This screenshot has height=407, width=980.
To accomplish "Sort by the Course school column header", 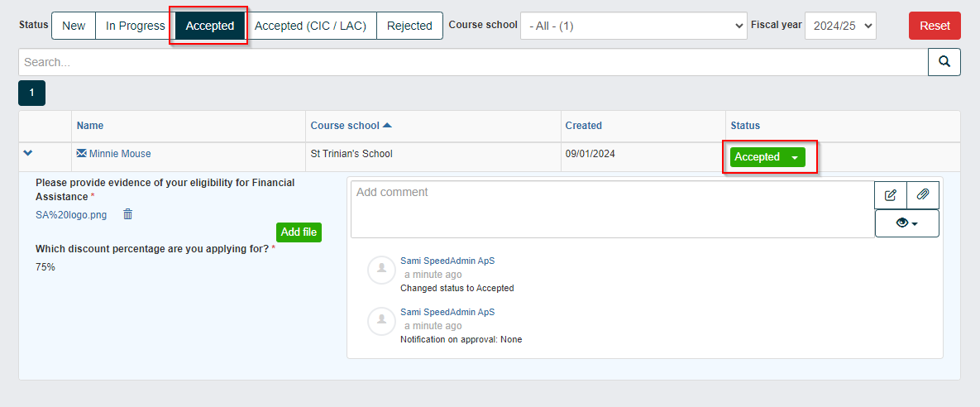I will coord(351,126).
